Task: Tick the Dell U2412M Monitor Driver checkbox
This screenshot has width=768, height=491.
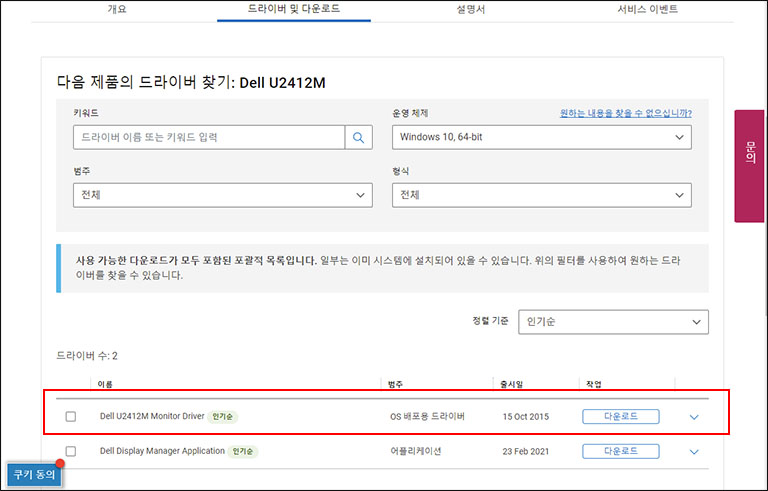Action: [71, 417]
